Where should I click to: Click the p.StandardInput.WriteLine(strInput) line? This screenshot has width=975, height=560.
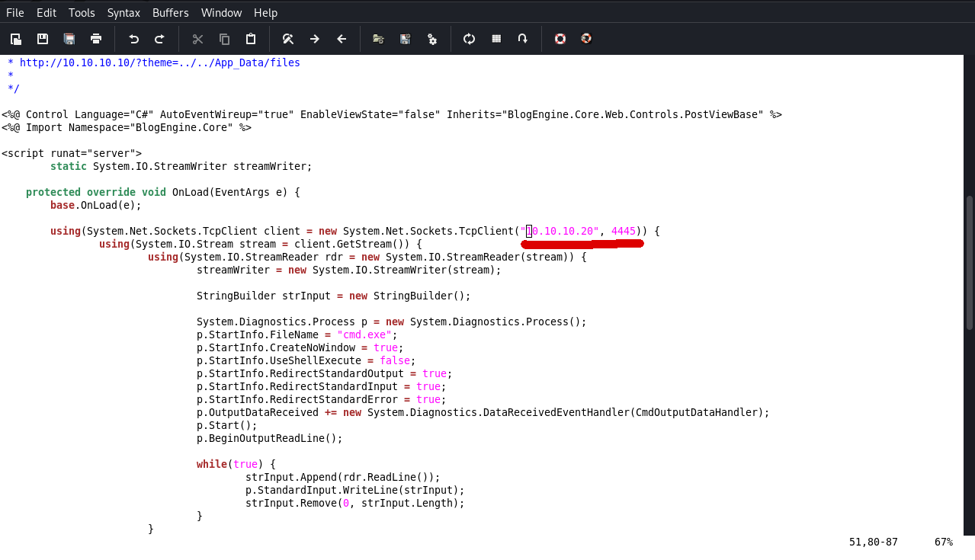pos(355,490)
